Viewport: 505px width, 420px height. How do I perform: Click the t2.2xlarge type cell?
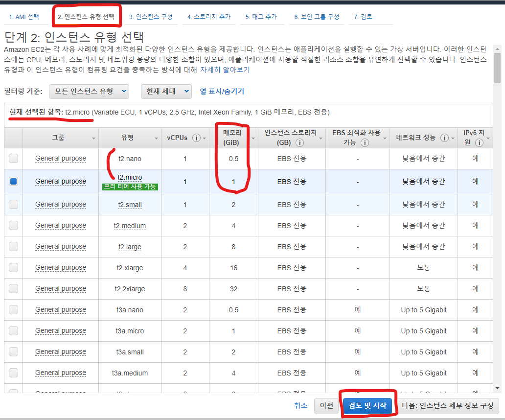(x=130, y=289)
